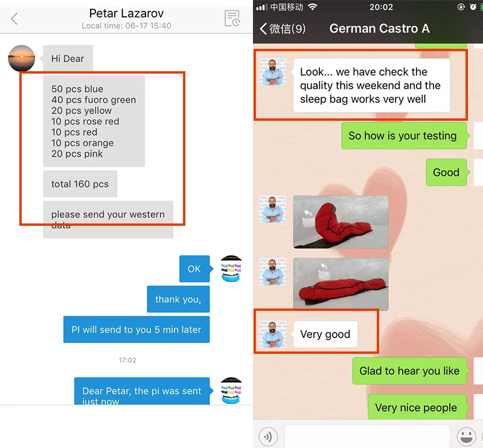Open chat history icon beside Petar Lazarov
This screenshot has width=483, height=448.
point(232,18)
